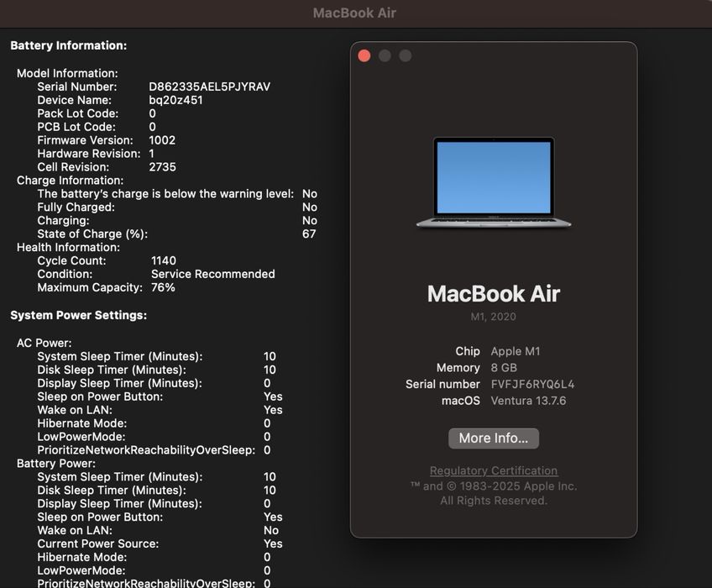
Task: Click the Health Information heading
Action: pyautogui.click(x=69, y=247)
